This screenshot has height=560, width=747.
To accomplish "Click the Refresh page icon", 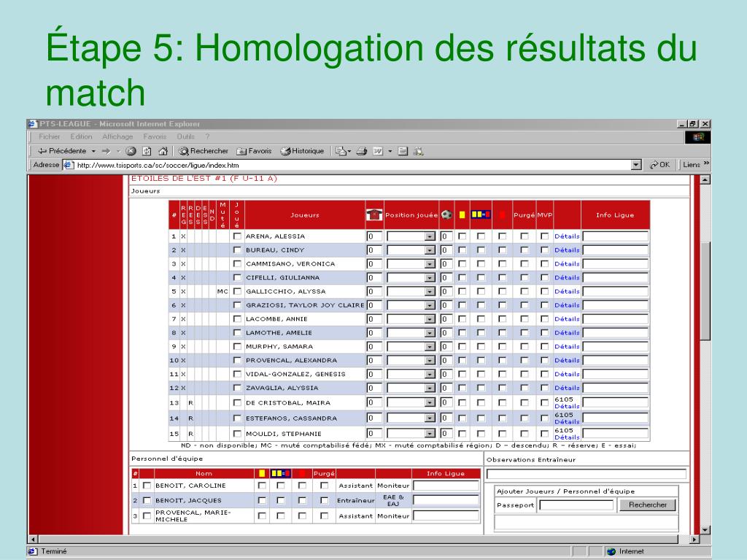I will pos(147,152).
